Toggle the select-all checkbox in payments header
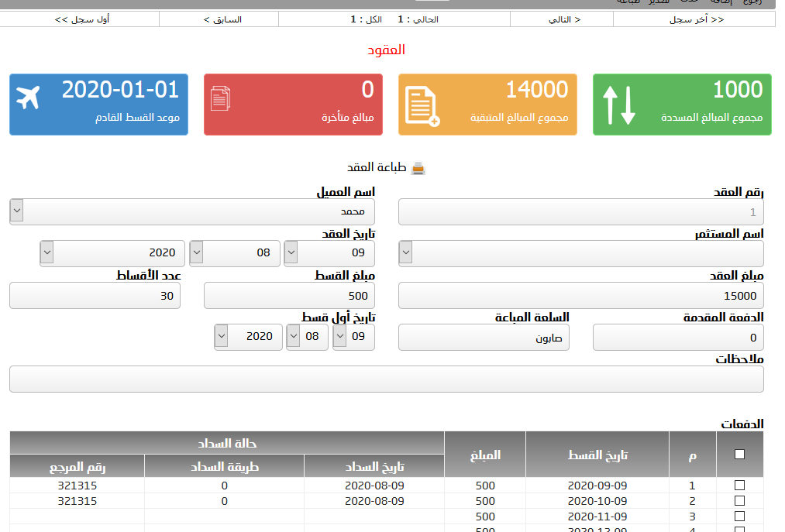This screenshot has height=532, width=785. coord(739,455)
